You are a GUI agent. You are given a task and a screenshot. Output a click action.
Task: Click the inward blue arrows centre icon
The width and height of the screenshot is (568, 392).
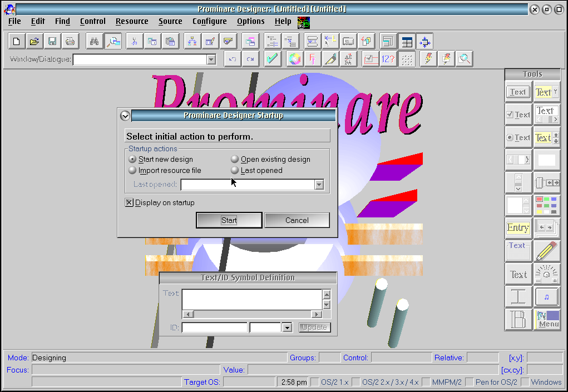[x=425, y=41]
